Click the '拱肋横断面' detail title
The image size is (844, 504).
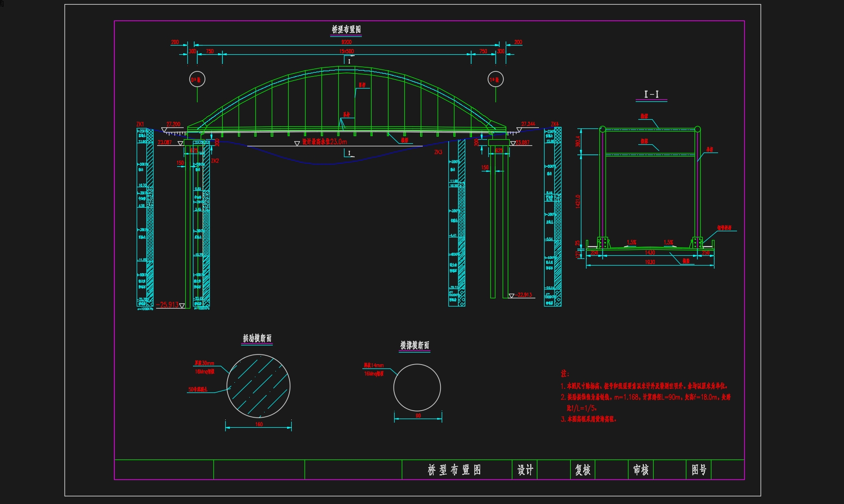pos(257,339)
